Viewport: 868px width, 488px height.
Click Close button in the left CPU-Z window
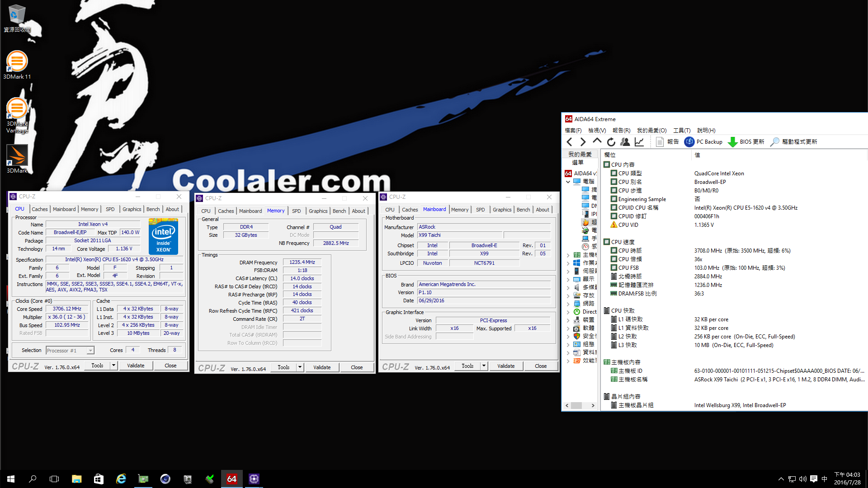[x=170, y=366]
